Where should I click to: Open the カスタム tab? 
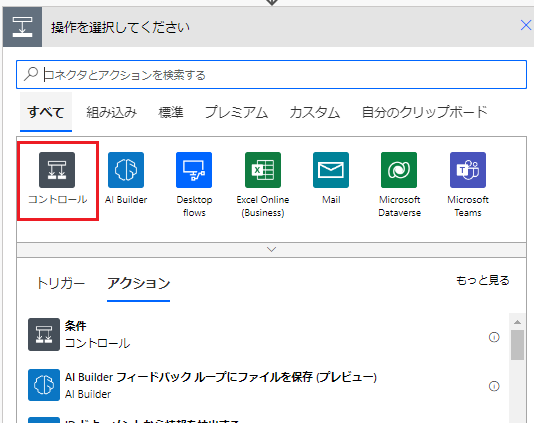point(314,112)
